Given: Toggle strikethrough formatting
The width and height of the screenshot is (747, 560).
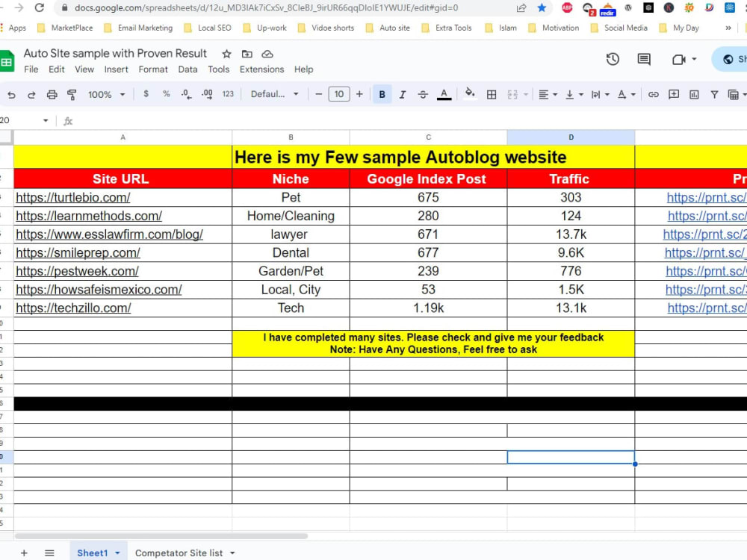Looking at the screenshot, I should pyautogui.click(x=423, y=94).
